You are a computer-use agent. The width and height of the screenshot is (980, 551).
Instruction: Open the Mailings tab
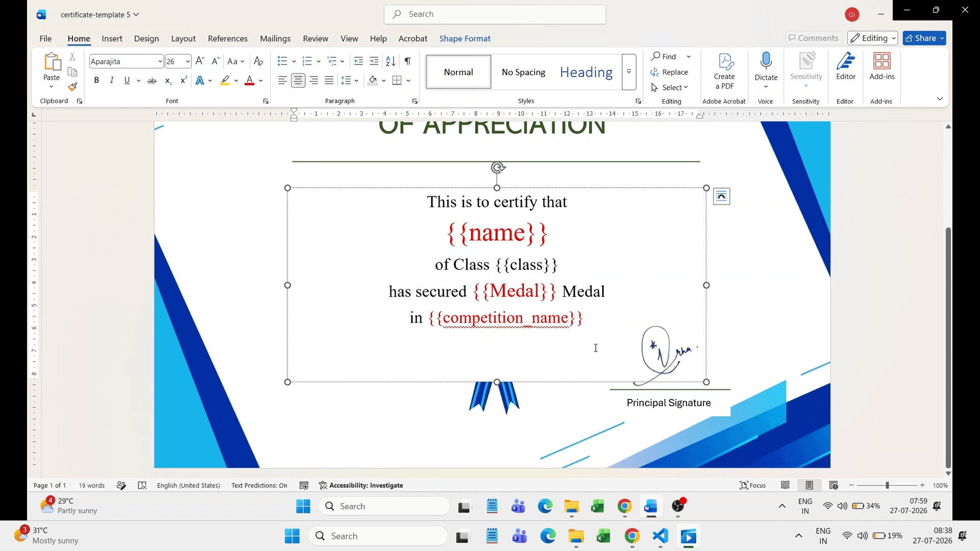[275, 38]
